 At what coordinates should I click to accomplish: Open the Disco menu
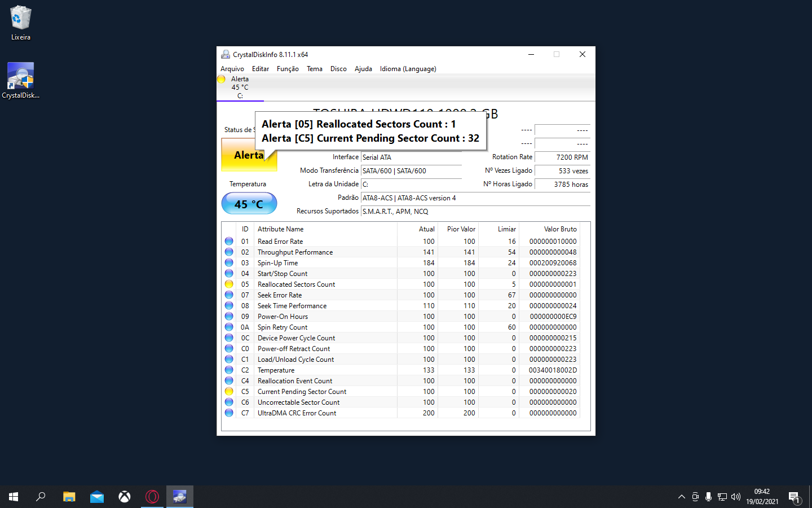pyautogui.click(x=338, y=69)
